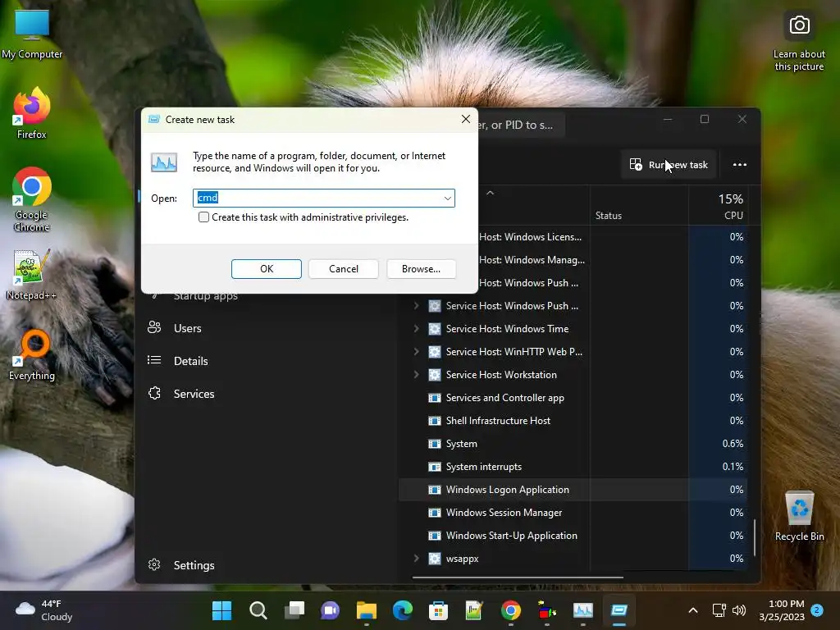Expand Service Host: WinHTTP Web P... row
Screen dimensions: 840x630
coord(416,351)
